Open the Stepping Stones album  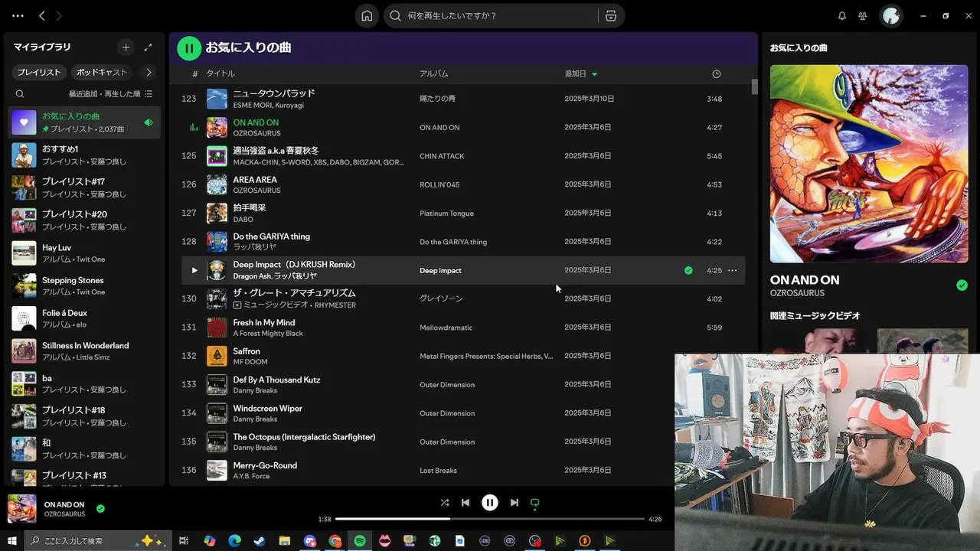84,286
